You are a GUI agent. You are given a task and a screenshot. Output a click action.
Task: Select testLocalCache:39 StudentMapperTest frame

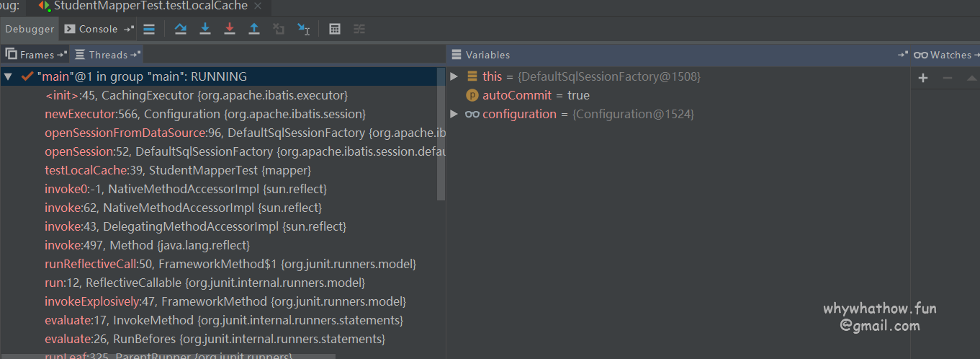tap(178, 170)
